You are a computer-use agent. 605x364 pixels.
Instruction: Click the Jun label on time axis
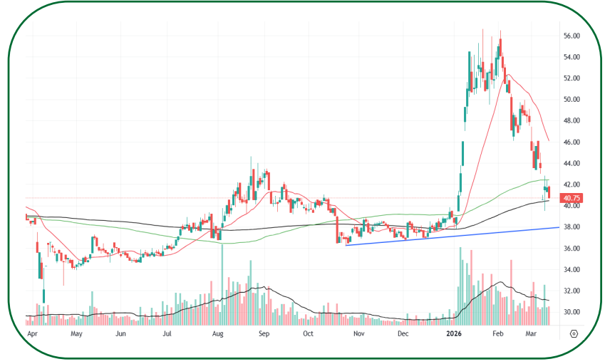[x=121, y=333]
